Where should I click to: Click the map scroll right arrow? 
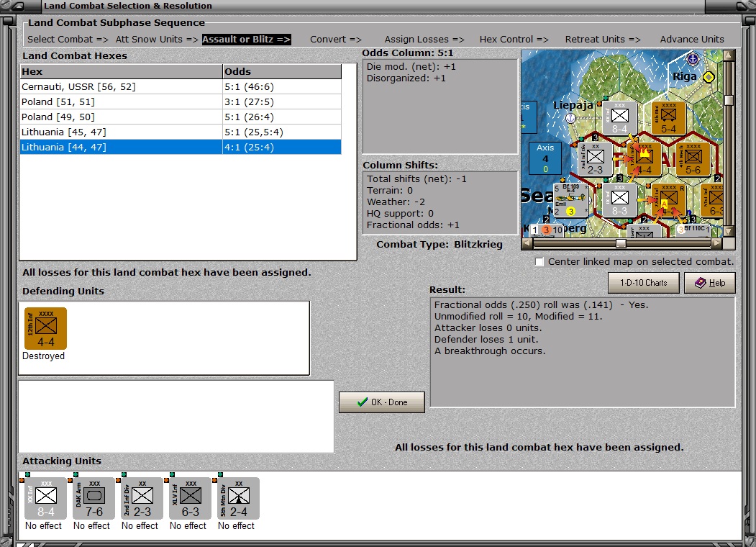(717, 243)
